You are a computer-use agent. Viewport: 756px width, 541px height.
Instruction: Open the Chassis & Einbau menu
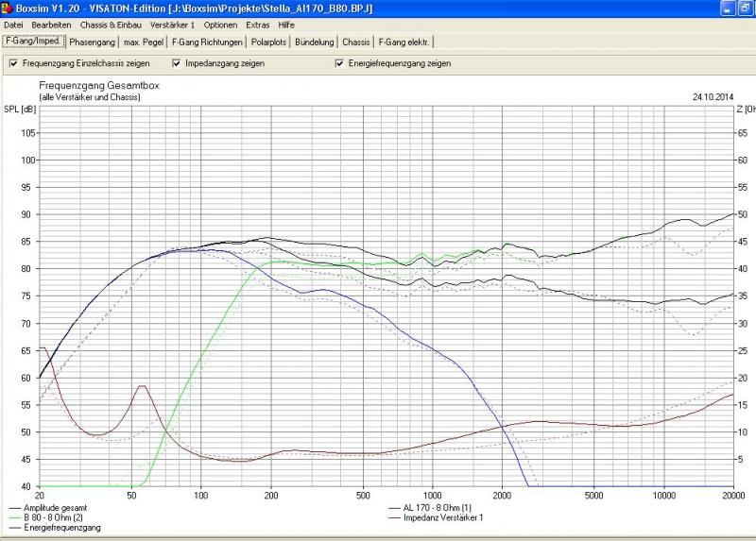111,25
